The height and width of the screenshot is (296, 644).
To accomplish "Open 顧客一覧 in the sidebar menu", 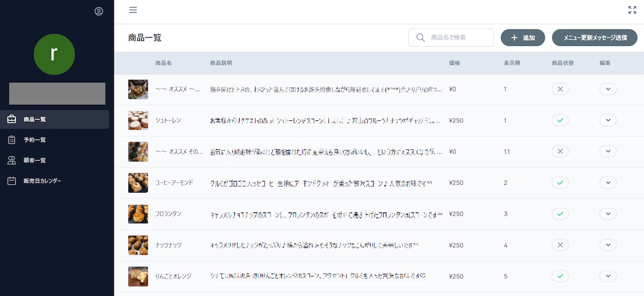I will pyautogui.click(x=54, y=160).
